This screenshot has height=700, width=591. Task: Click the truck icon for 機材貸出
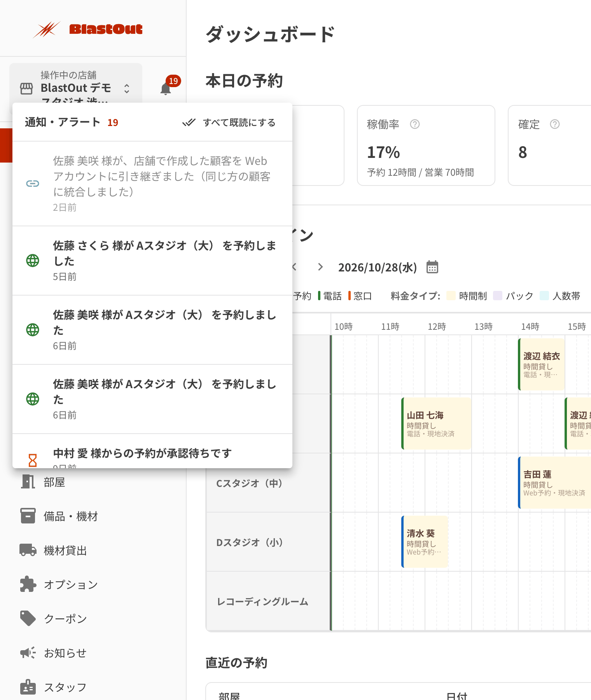28,550
